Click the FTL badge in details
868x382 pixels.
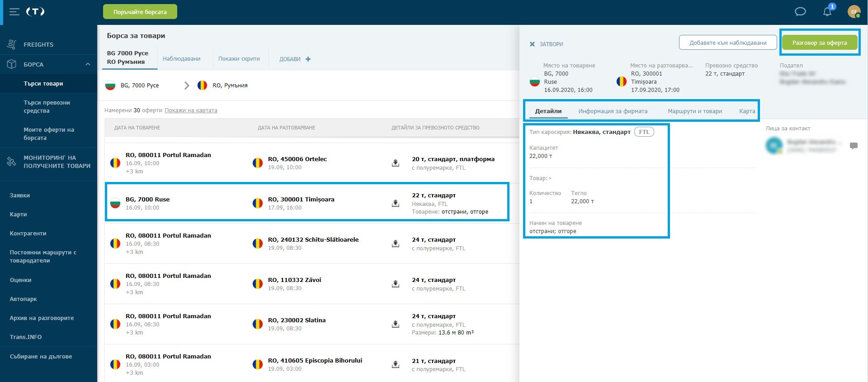point(644,132)
